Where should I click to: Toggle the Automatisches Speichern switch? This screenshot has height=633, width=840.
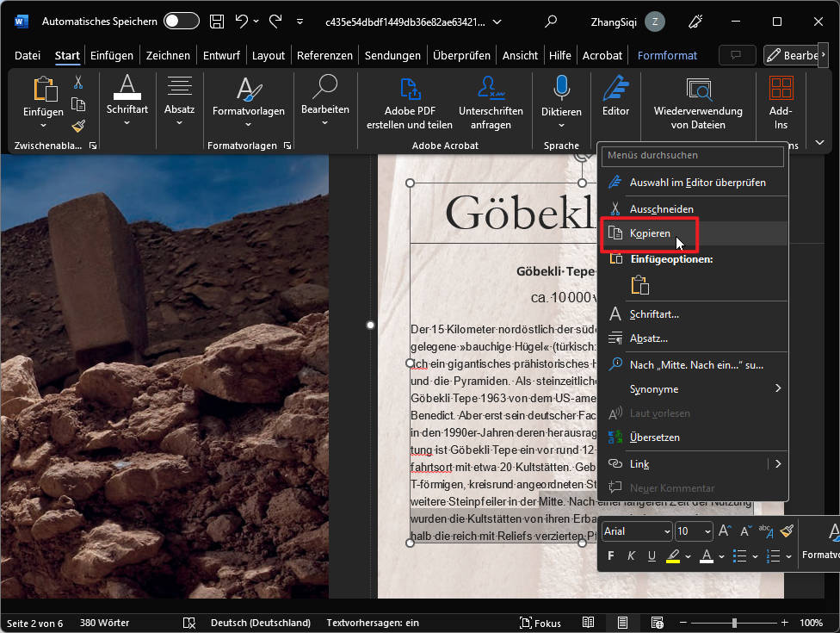[182, 22]
